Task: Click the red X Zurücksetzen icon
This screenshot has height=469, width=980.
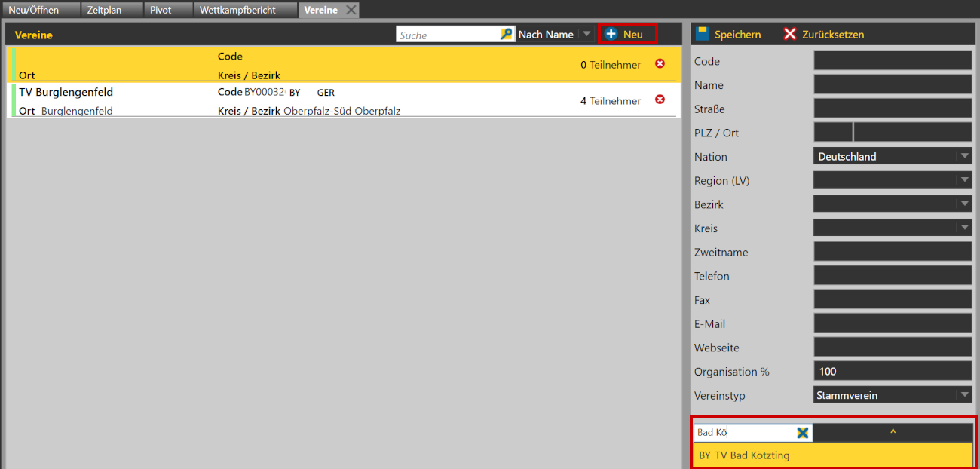Action: [789, 34]
